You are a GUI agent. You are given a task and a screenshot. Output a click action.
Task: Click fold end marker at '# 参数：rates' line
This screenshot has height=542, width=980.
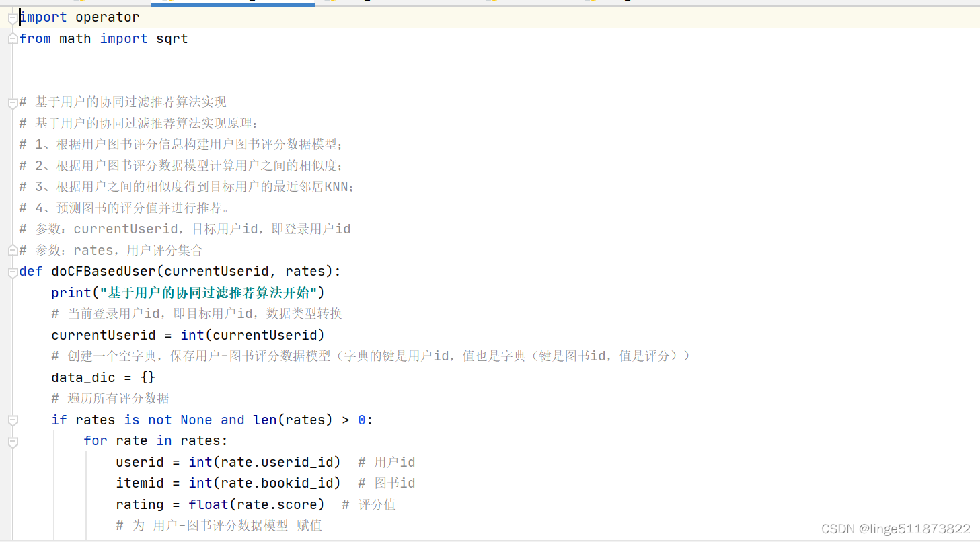point(13,251)
